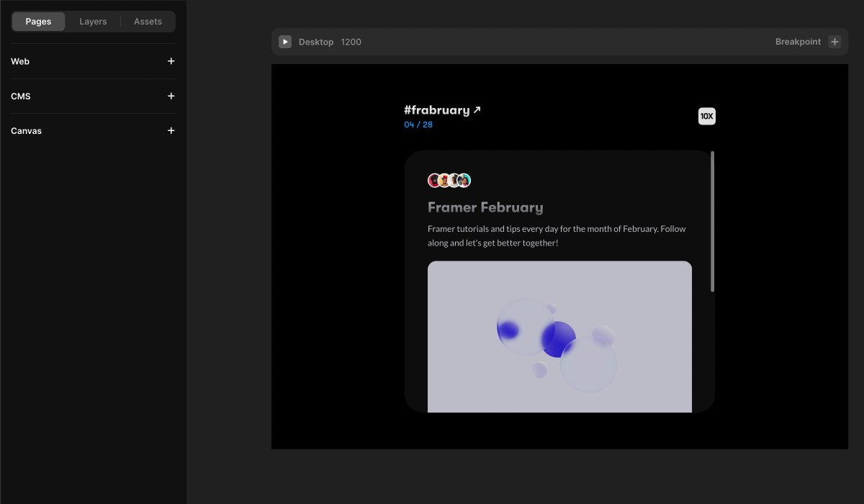Select the Framer February heading
Image resolution: width=864 pixels, height=504 pixels.
tap(485, 207)
